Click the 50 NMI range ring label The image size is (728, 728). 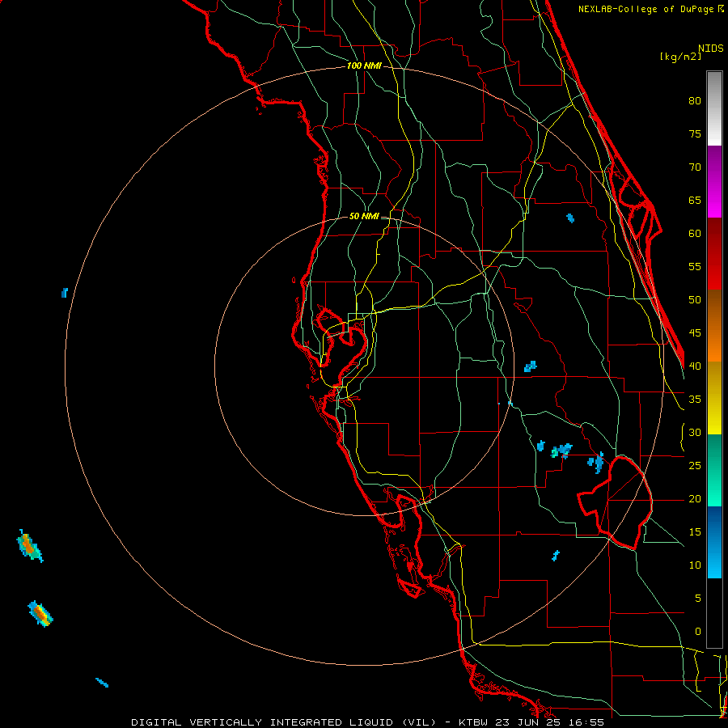[364, 216]
